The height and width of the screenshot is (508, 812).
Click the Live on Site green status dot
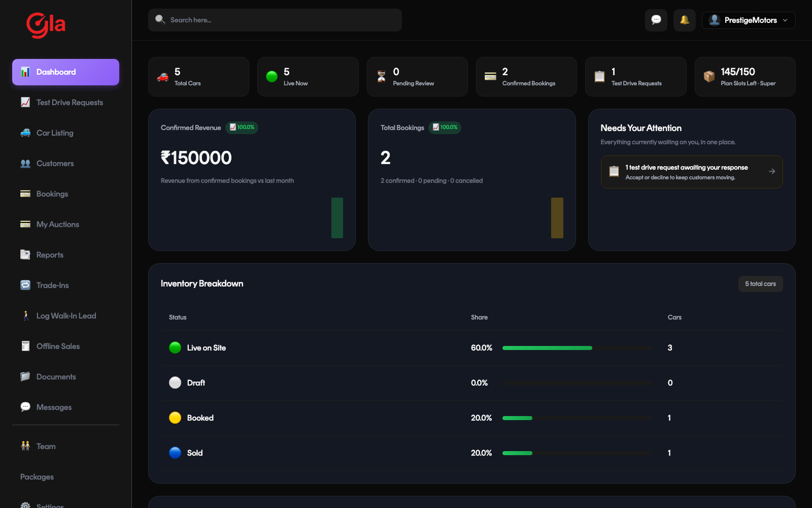(175, 348)
